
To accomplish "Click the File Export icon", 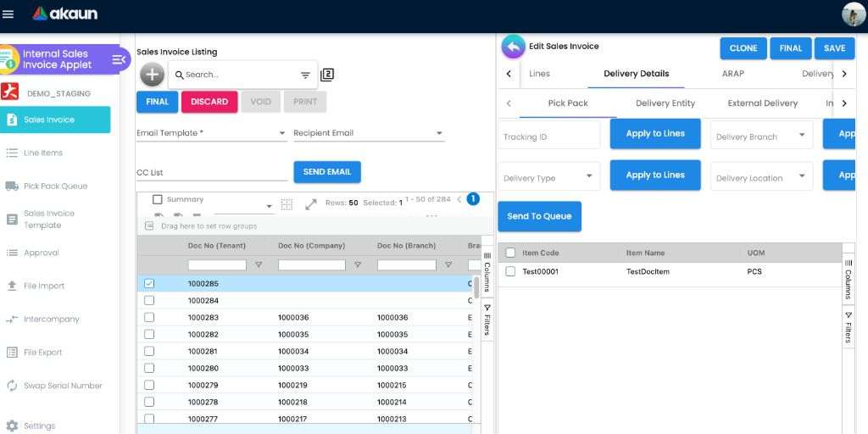I will [x=12, y=353].
